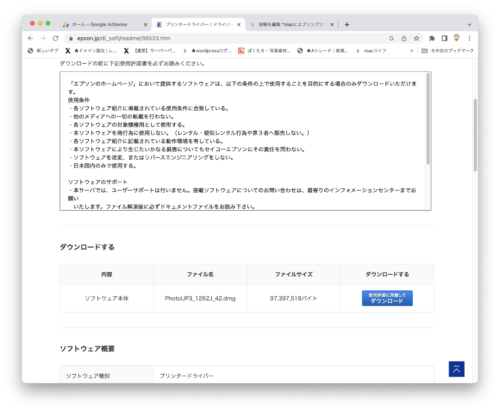Viewport: 500px width, 412px height.
Task: Open the ぱくたそ 写真素材 bookmark
Action: tap(264, 51)
